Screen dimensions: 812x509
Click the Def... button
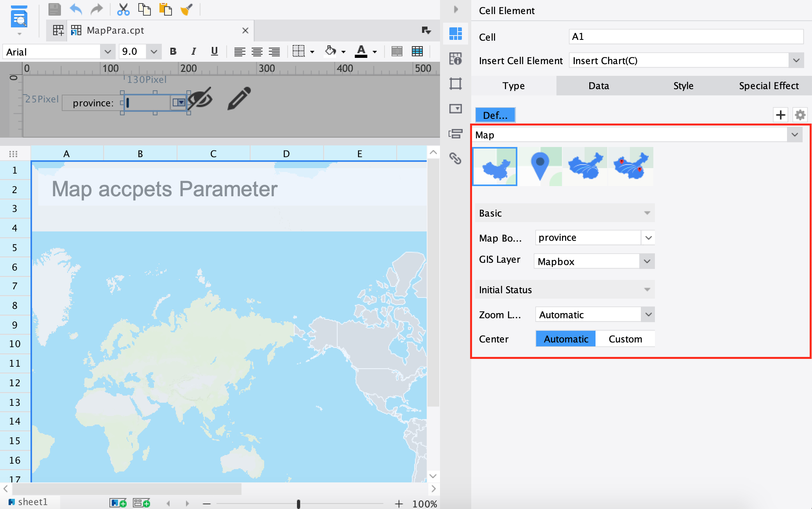pos(495,115)
